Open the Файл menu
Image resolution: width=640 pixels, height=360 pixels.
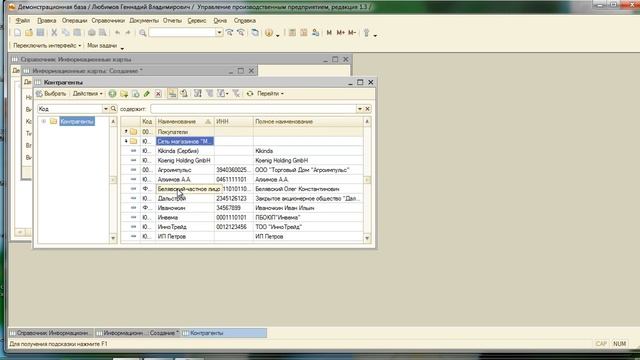point(22,20)
